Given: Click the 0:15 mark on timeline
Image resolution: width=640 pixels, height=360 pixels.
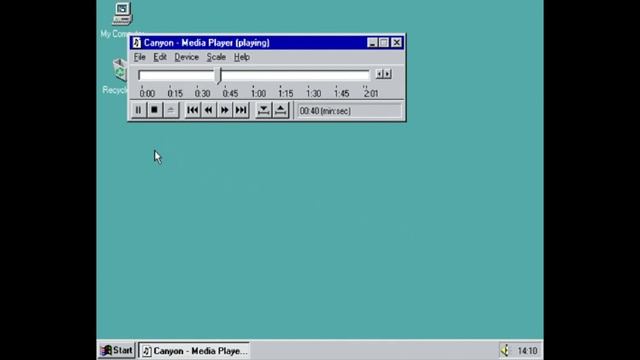Looking at the screenshot, I should click(175, 94).
